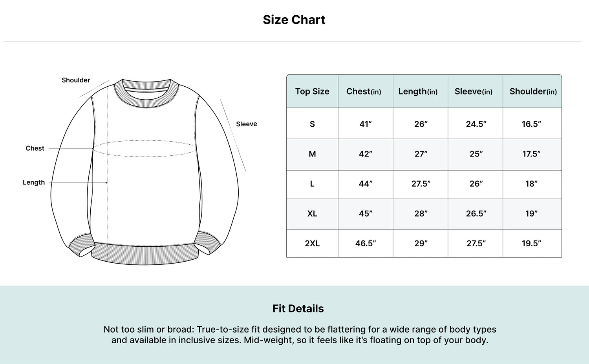The width and height of the screenshot is (589, 364).
Task: Click the Size Chart heading
Action: pyautogui.click(x=294, y=20)
